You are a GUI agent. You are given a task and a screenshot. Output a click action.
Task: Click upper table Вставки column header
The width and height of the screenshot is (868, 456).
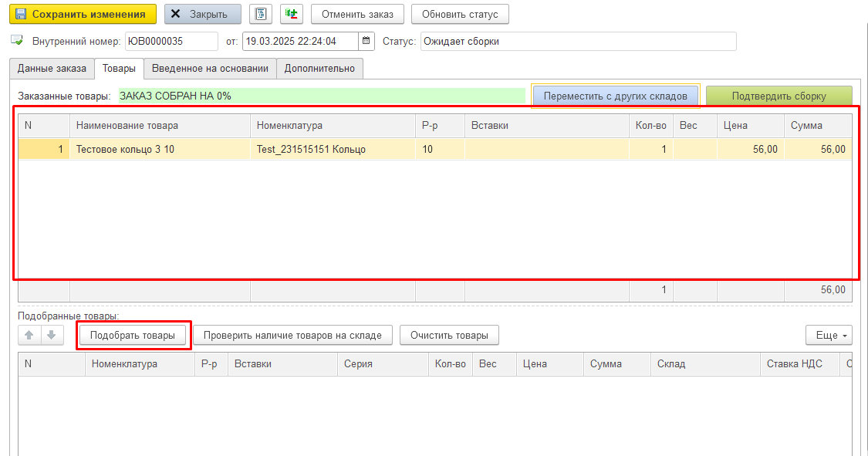(x=547, y=126)
